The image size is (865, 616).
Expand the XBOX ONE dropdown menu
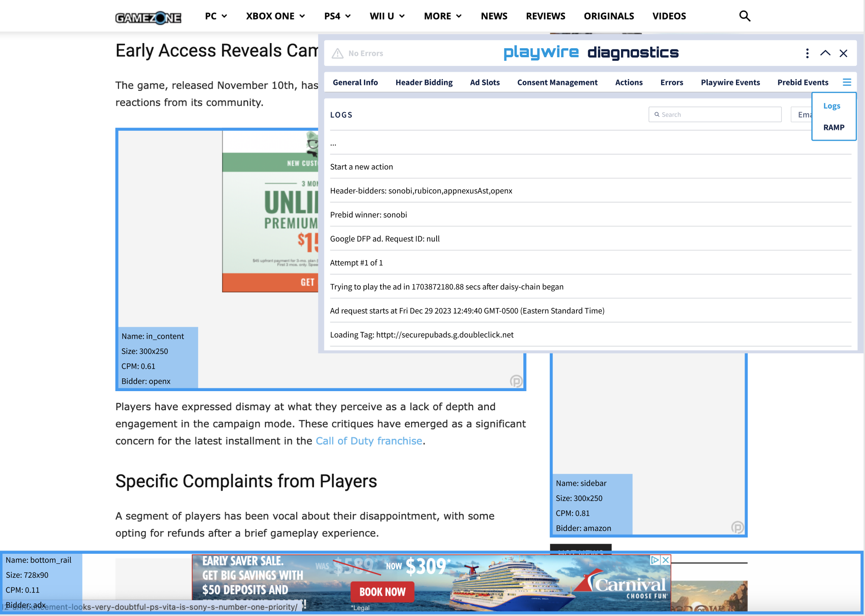[x=275, y=16]
